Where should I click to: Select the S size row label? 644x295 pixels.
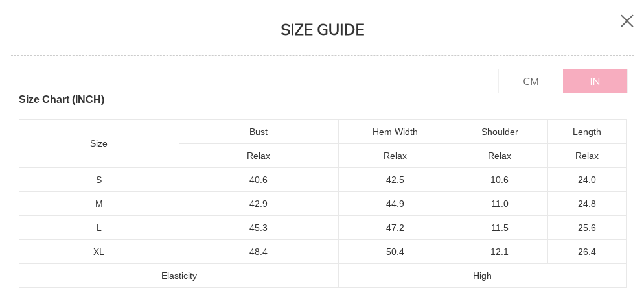pyautogui.click(x=98, y=180)
